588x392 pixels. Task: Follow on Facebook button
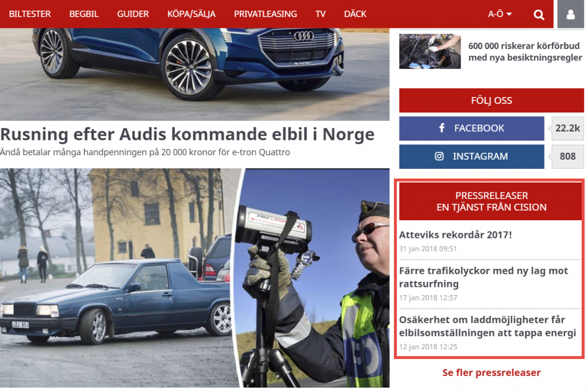point(472,128)
